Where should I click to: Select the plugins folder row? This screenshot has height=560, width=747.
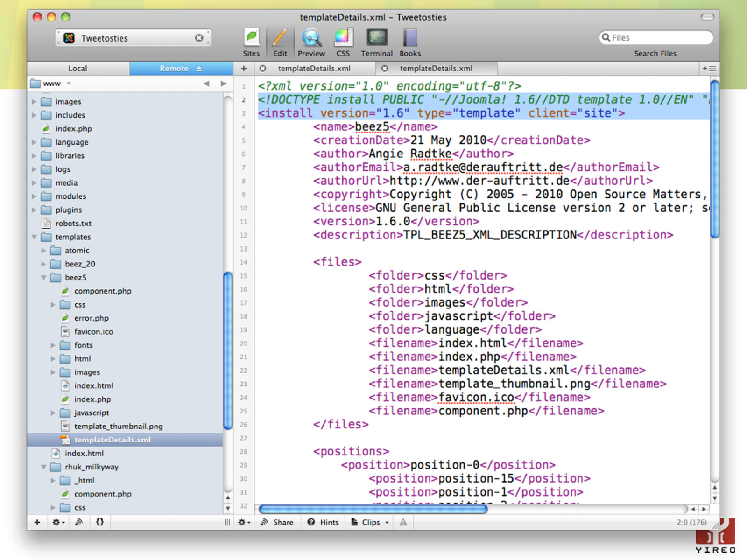[125, 210]
